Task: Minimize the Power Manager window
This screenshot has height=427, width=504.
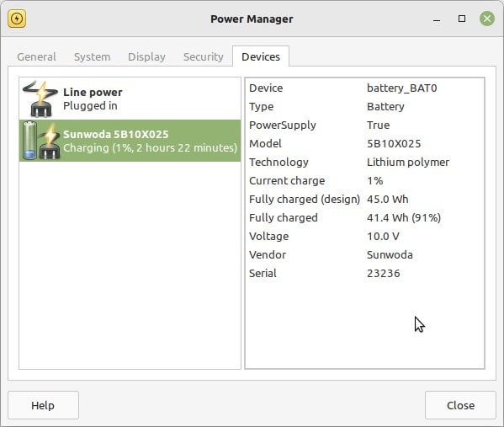Action: [x=437, y=19]
